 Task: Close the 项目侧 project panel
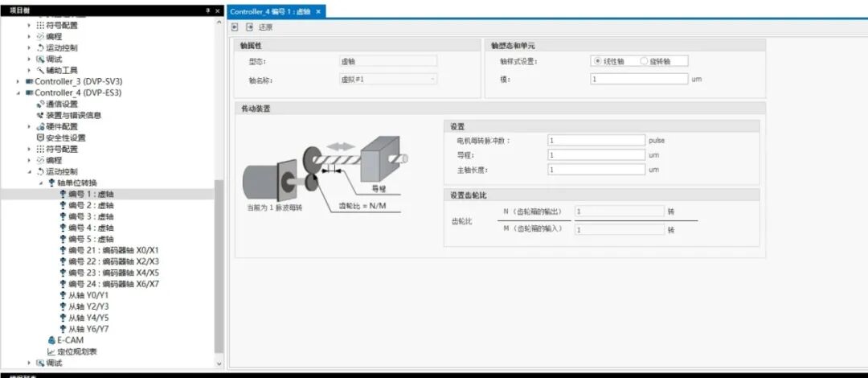click(218, 11)
